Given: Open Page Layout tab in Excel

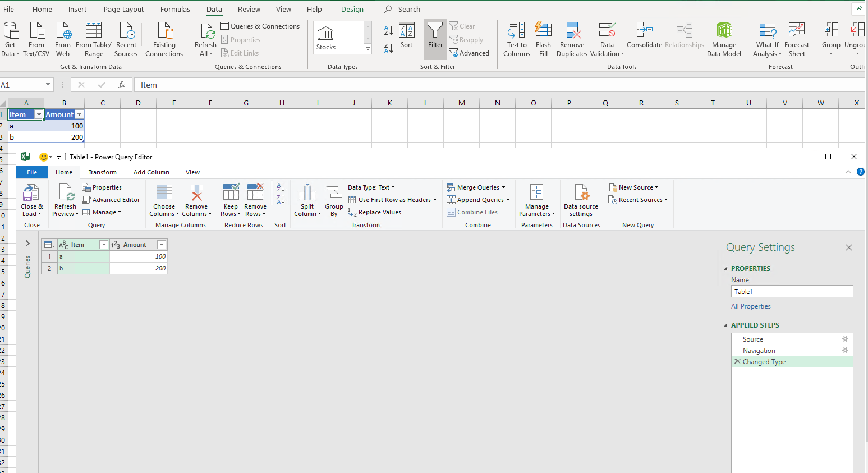Looking at the screenshot, I should click(x=123, y=10).
